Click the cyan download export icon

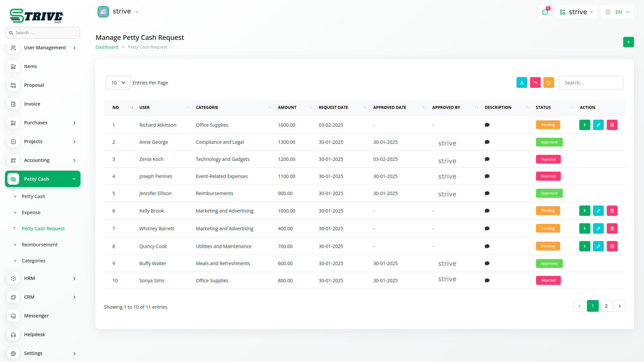coord(522,82)
